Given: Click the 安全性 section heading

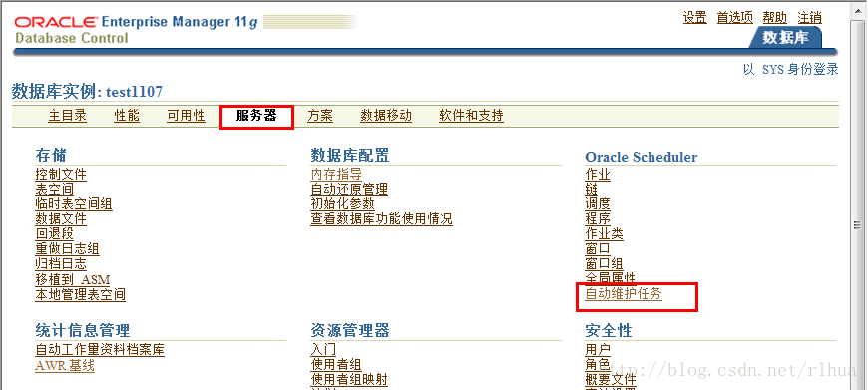Looking at the screenshot, I should (x=609, y=331).
